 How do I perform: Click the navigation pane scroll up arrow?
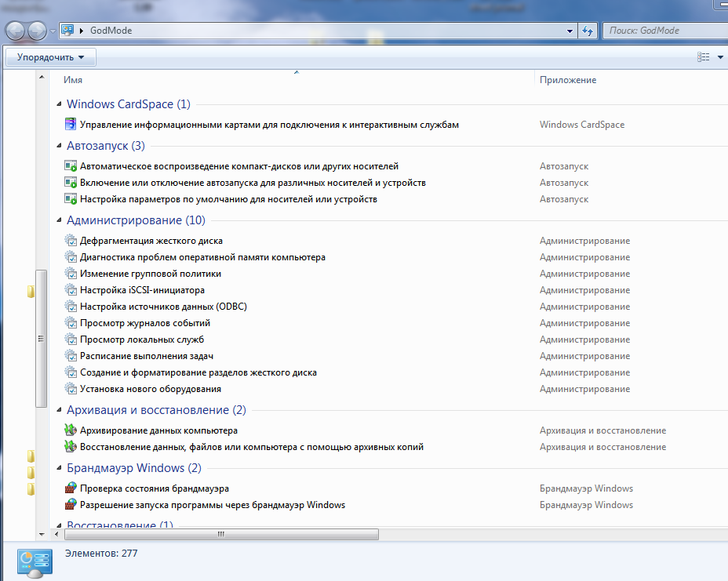tap(42, 77)
